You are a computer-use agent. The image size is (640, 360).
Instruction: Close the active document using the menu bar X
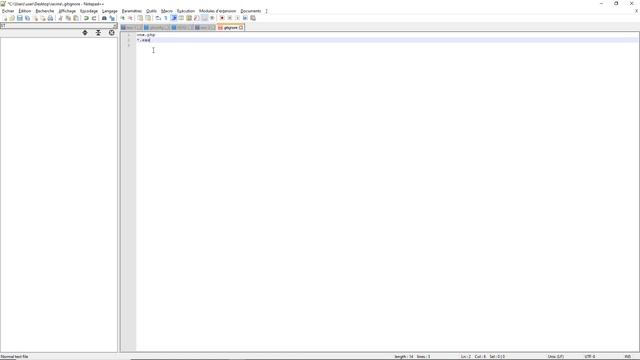pos(636,11)
